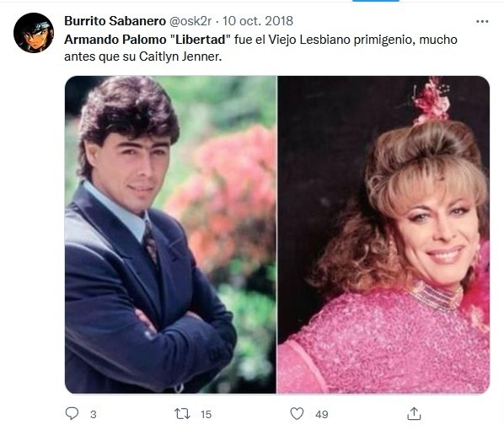
Task: Open the right photo of woman in pink
Action: click(x=383, y=234)
